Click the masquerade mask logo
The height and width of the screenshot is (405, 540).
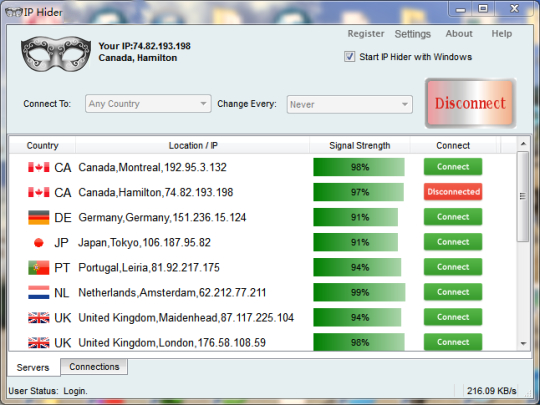[x=56, y=54]
